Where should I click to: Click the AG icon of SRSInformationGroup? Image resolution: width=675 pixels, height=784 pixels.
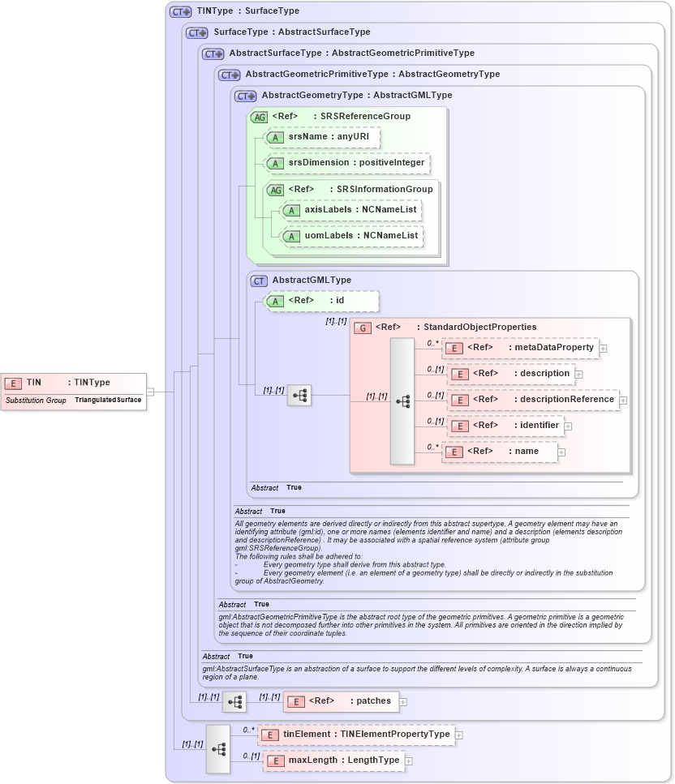[276, 191]
